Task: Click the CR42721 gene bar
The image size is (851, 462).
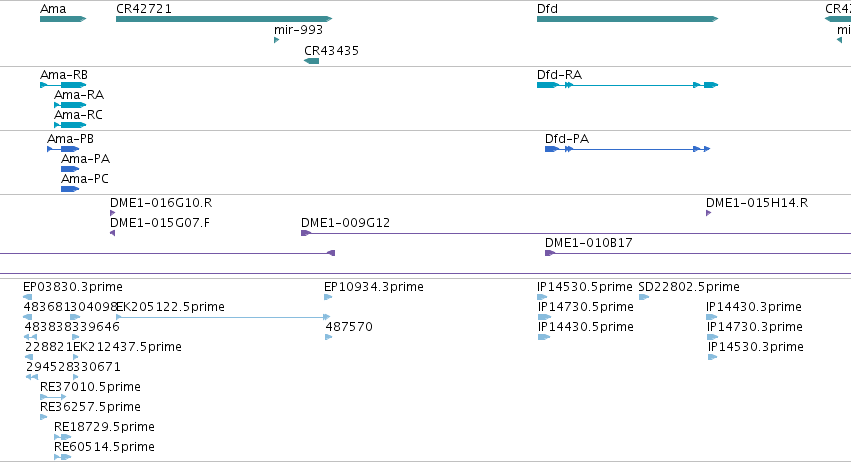Action: pyautogui.click(x=224, y=19)
